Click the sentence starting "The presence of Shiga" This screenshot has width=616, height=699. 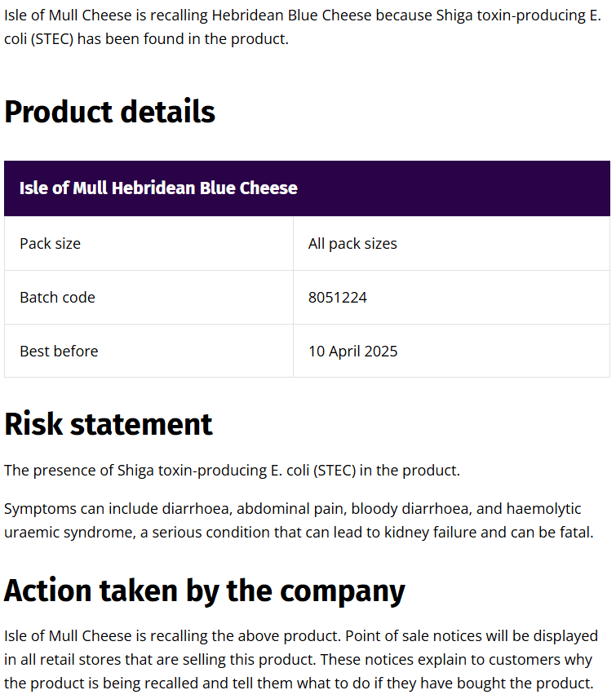click(x=232, y=471)
